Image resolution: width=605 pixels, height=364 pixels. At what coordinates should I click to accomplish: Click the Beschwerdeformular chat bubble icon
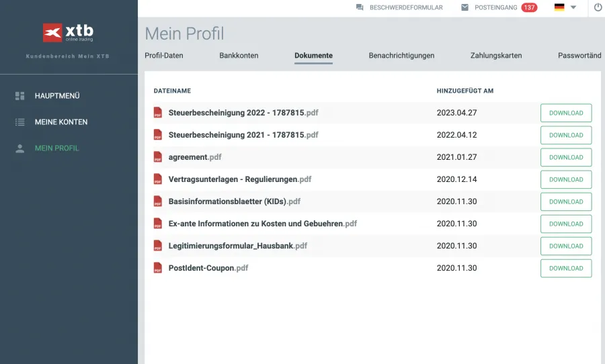pos(360,7)
